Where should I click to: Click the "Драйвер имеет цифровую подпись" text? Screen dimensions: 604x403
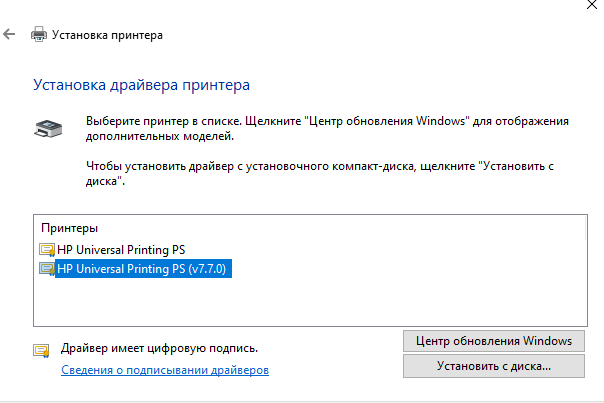[160, 348]
